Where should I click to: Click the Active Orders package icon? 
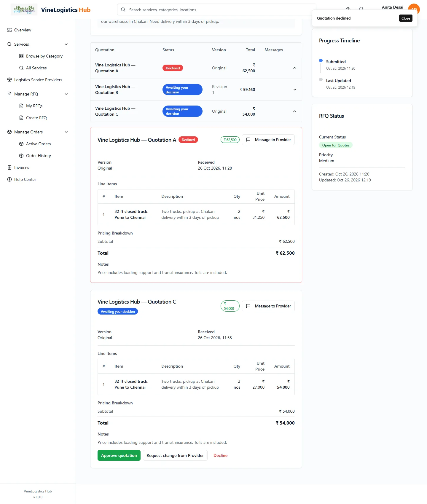click(x=21, y=144)
